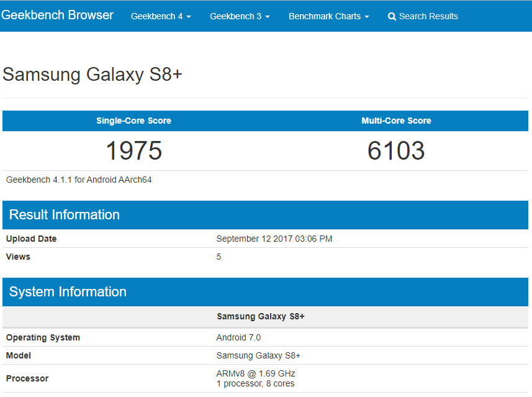Click the multi-core score value 6103
Viewport: 532px width, 397px height.
click(x=396, y=150)
